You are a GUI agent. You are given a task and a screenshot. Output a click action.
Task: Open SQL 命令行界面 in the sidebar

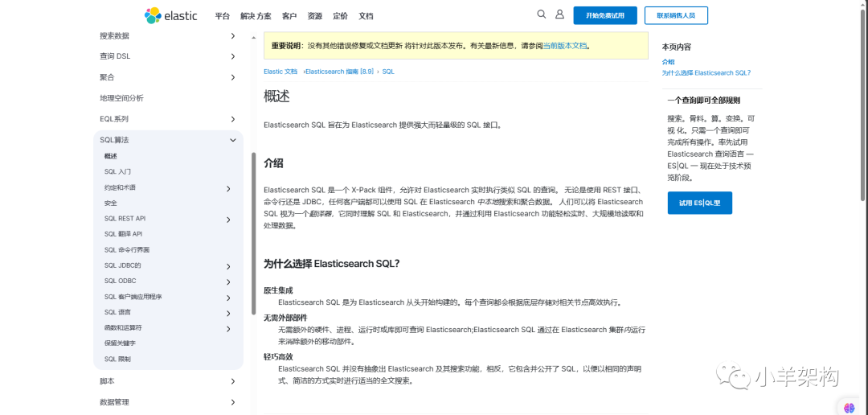[x=127, y=249]
